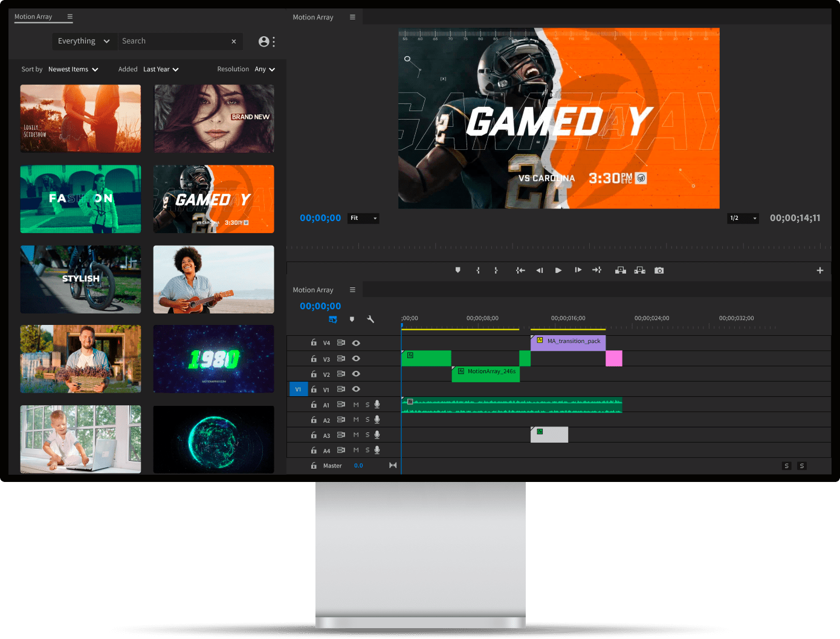
Task: Hide video track V3 with its eye toggle
Action: [x=356, y=358]
